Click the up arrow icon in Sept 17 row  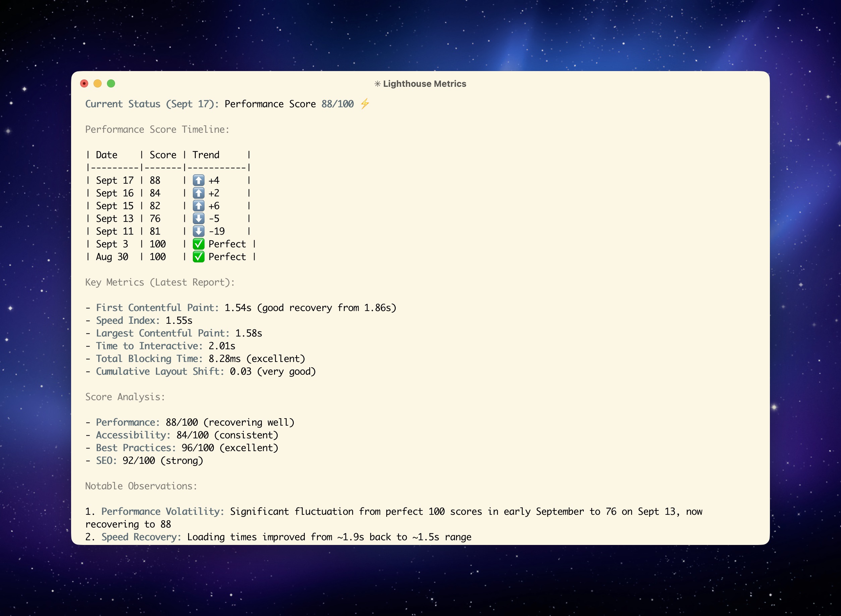pyautogui.click(x=199, y=180)
